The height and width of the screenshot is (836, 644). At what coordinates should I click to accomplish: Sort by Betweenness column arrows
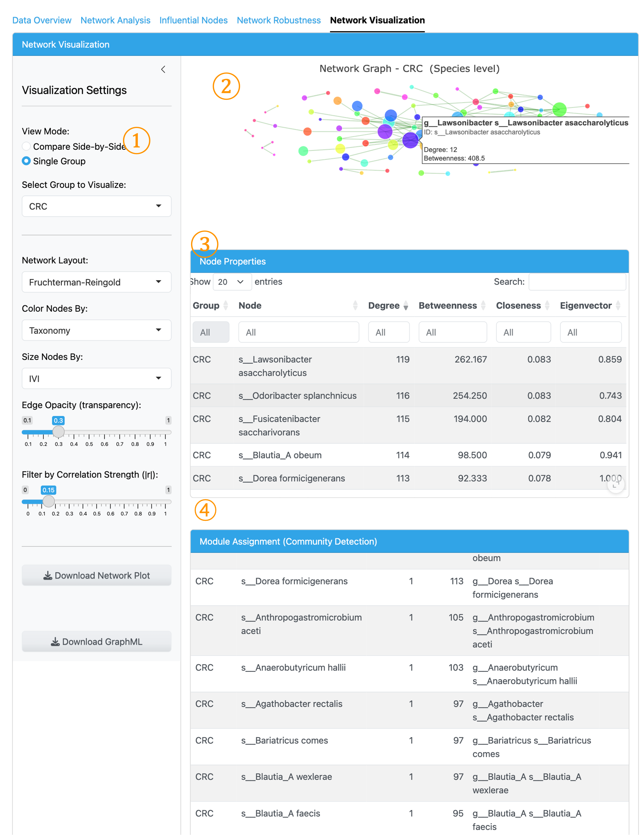tap(483, 305)
